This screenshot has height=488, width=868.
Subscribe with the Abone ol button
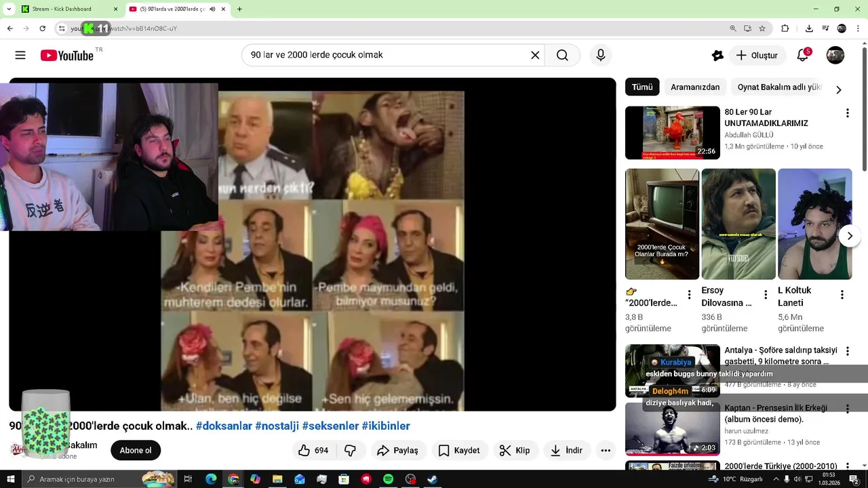(136, 450)
